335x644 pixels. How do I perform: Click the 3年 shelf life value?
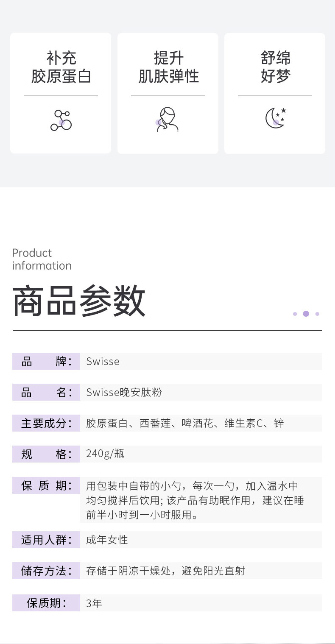(x=94, y=603)
